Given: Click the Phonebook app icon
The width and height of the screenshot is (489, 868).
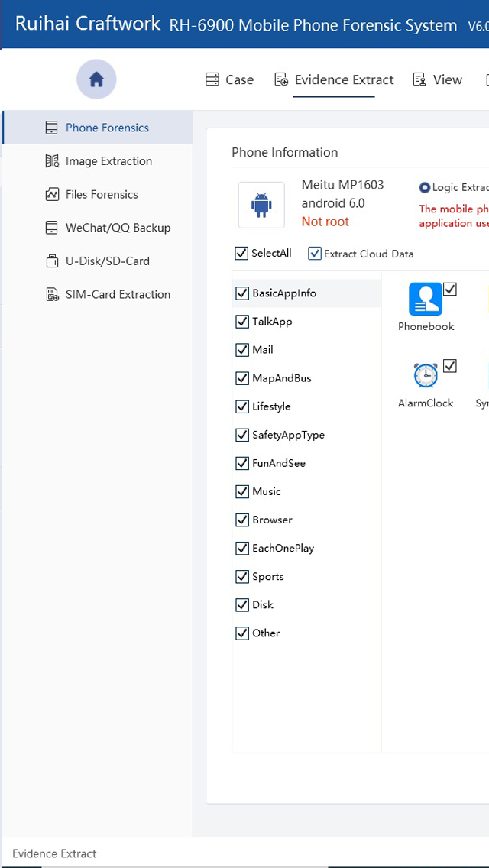Looking at the screenshot, I should [426, 300].
